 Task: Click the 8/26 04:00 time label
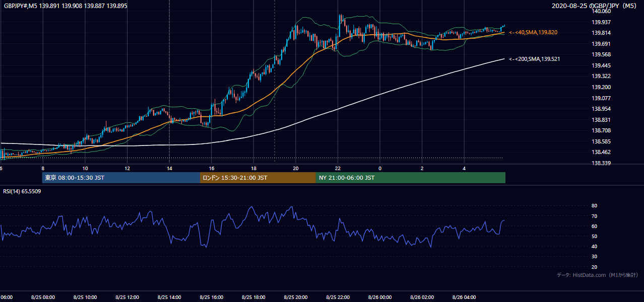[464, 297]
